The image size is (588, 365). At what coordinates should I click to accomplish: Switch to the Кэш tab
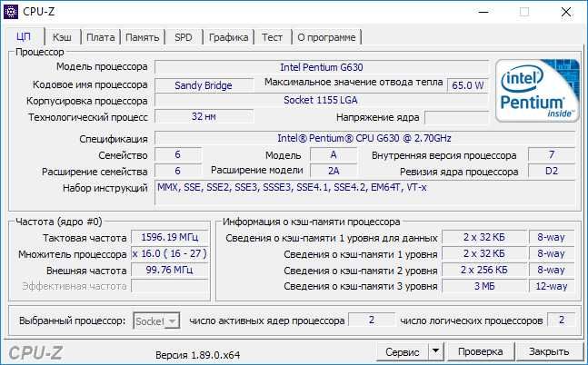(62, 37)
